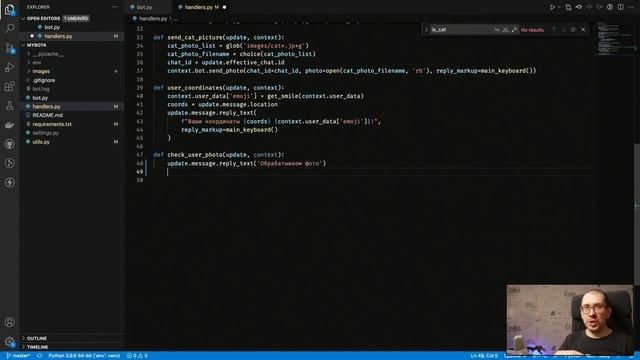640x360 pixels.
Task: Click Ln 49, Col 5 cursor position
Action: [x=484, y=356]
